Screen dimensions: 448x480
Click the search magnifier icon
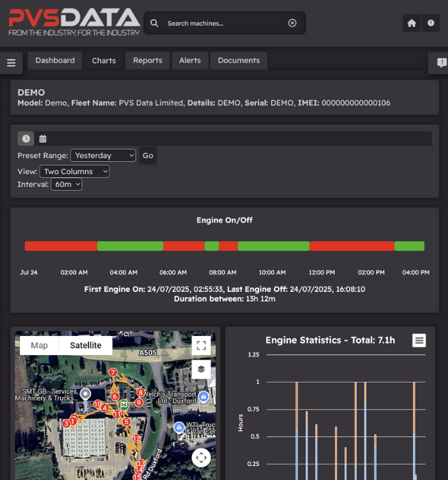pos(154,23)
